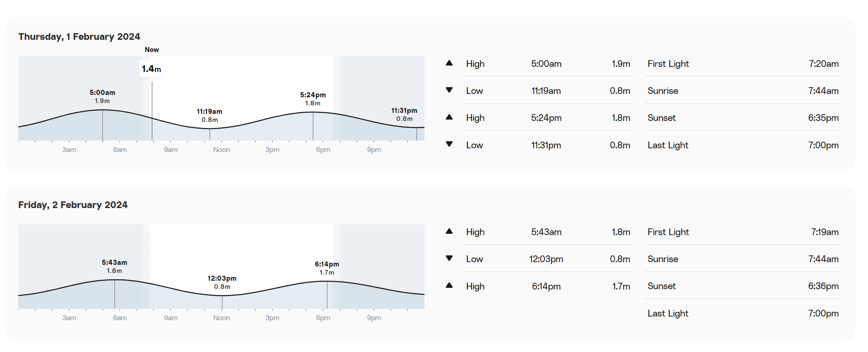The image size is (868, 352).
Task: Click Thursday's Sunrise 7:44am row
Action: (x=743, y=91)
